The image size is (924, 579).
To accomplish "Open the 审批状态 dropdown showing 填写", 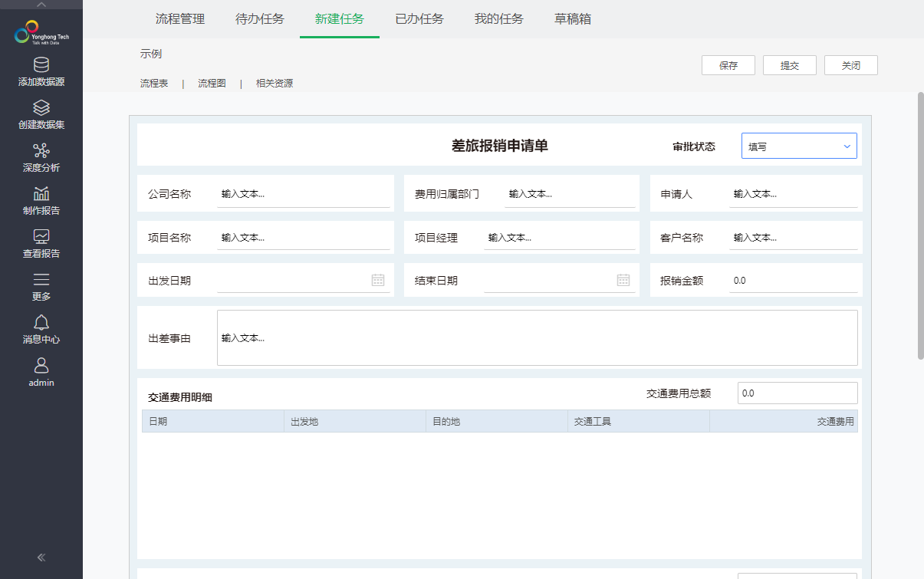I will click(799, 146).
